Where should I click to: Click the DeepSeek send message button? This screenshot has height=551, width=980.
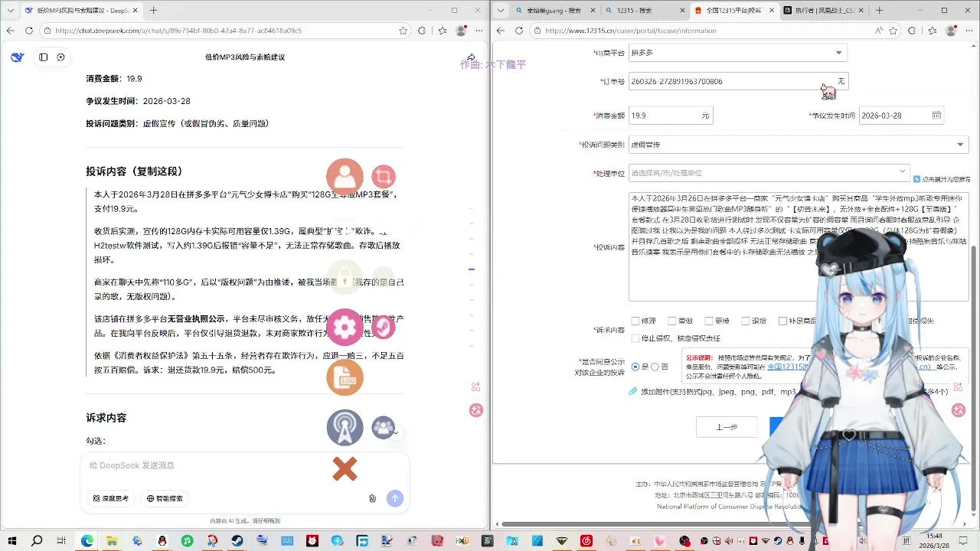coord(395,498)
